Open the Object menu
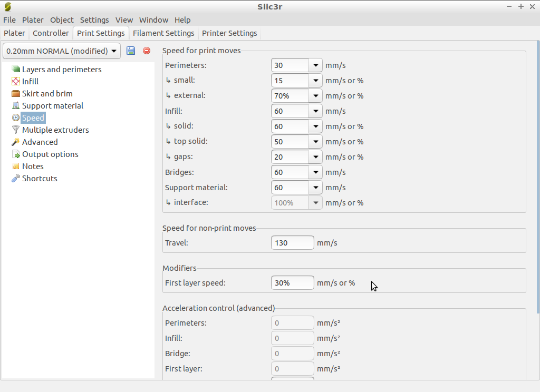Viewport: 540px width, 392px height. (62, 20)
